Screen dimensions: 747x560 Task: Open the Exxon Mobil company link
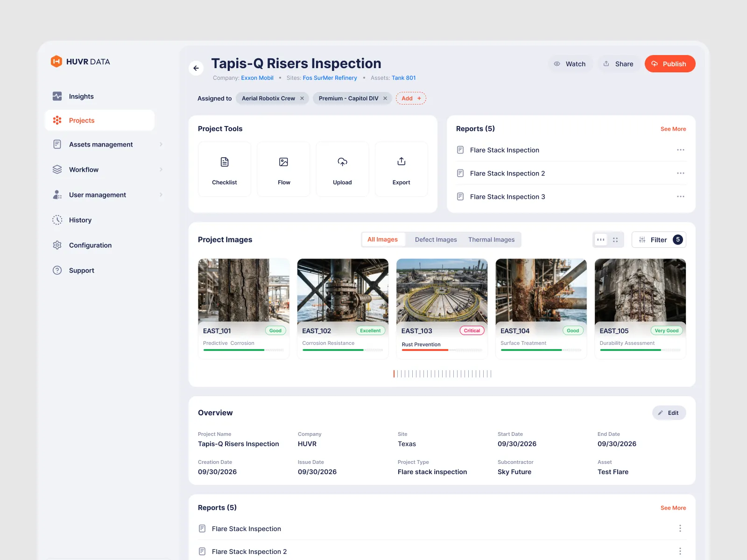pos(257,78)
